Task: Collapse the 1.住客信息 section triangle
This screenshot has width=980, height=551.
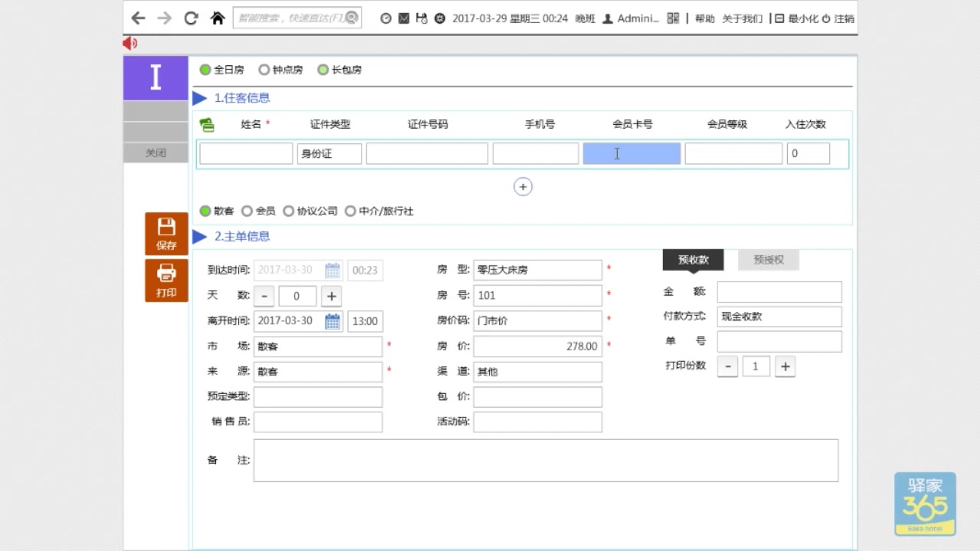Action: click(200, 98)
